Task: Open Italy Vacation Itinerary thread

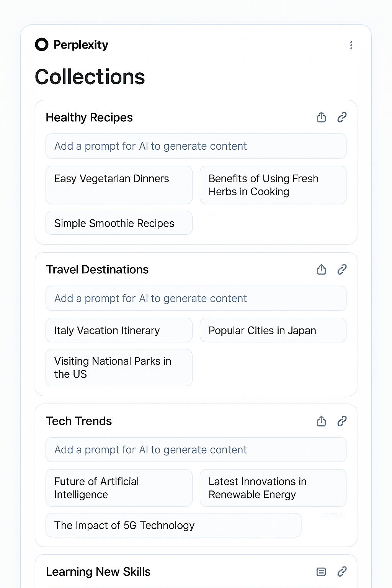Action: (119, 330)
